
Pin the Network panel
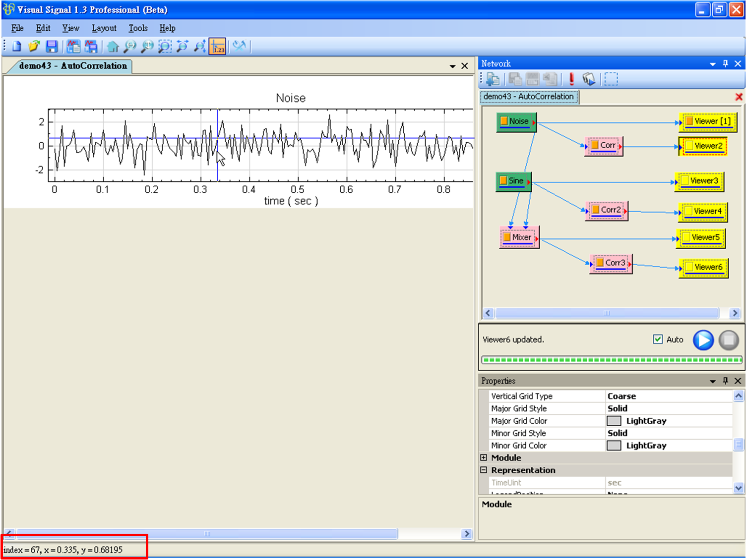coord(725,63)
